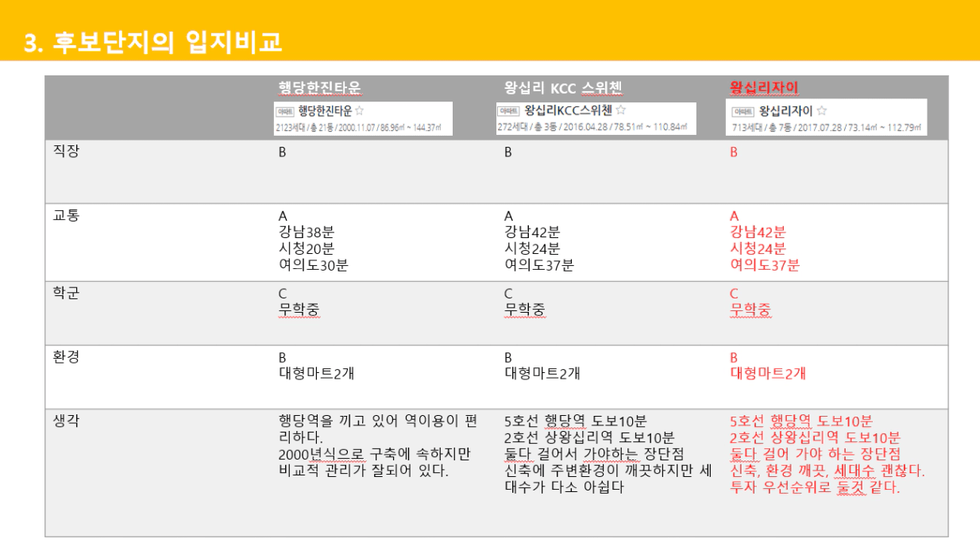Click red line 투자 우선순위로 둘것 같다.
Screen dimensions: 980x550
point(815,487)
